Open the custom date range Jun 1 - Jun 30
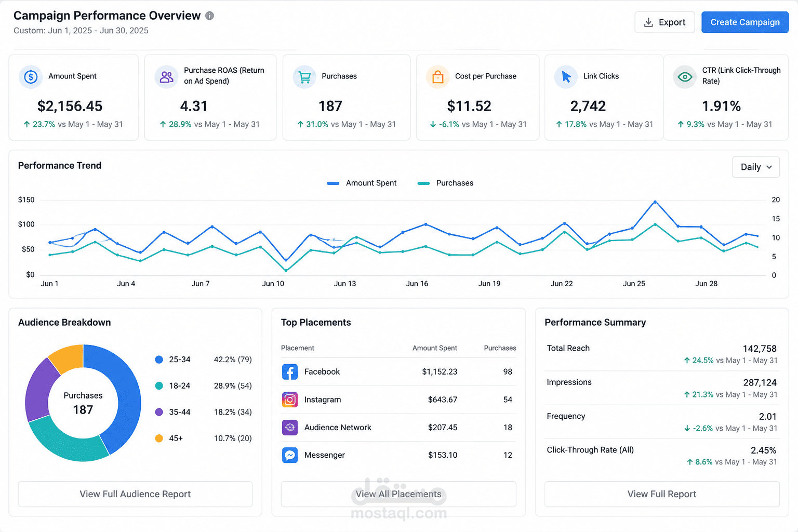 [81, 31]
